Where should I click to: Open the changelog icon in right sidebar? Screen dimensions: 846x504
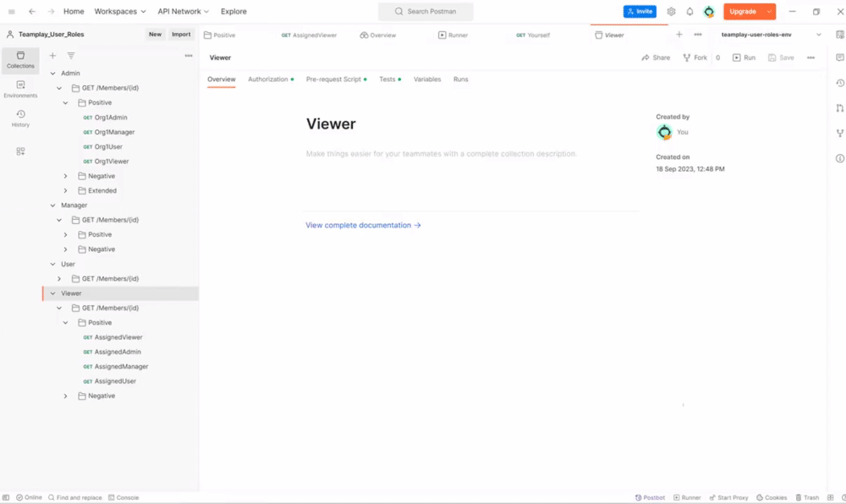click(x=839, y=83)
